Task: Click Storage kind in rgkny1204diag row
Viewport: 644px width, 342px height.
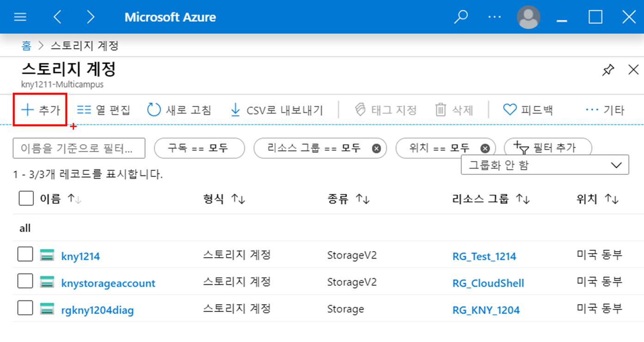Action: (345, 309)
